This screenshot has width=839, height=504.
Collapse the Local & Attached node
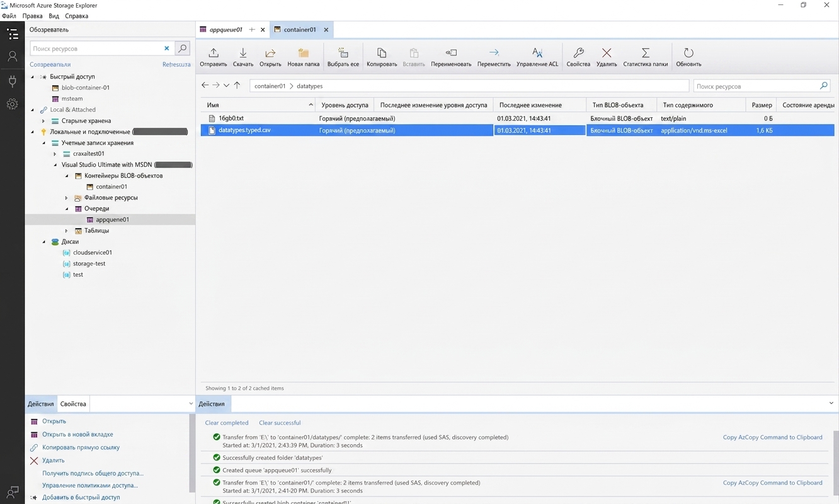pyautogui.click(x=33, y=110)
